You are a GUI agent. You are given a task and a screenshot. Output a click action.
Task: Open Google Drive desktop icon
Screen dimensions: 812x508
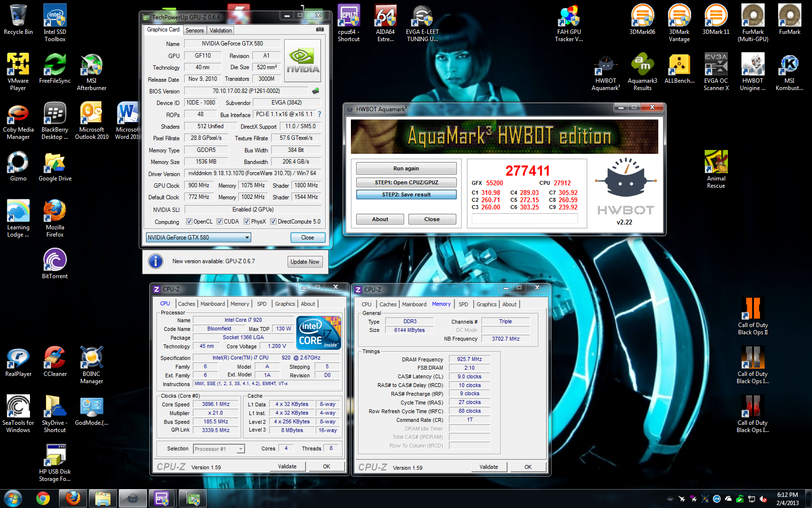pyautogui.click(x=55, y=166)
